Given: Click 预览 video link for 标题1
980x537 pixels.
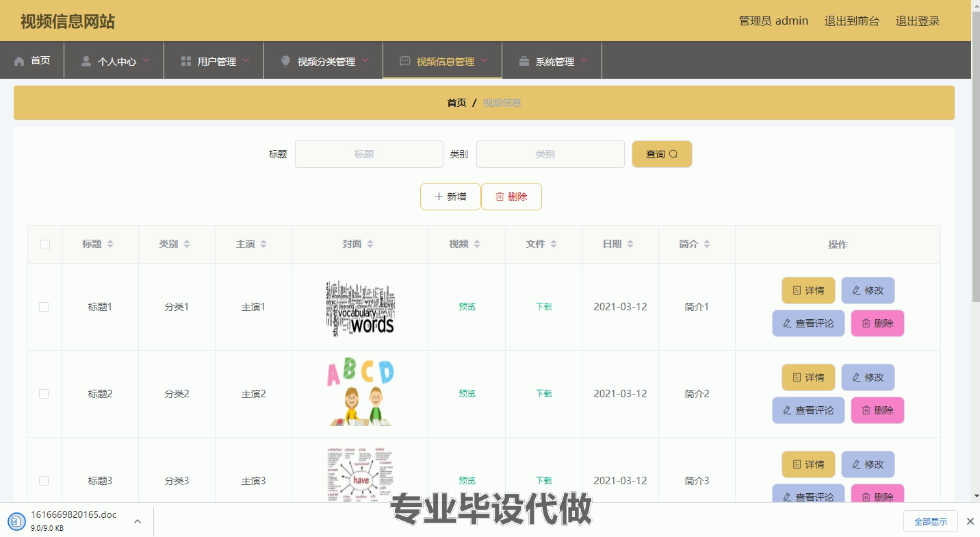Looking at the screenshot, I should tap(467, 307).
